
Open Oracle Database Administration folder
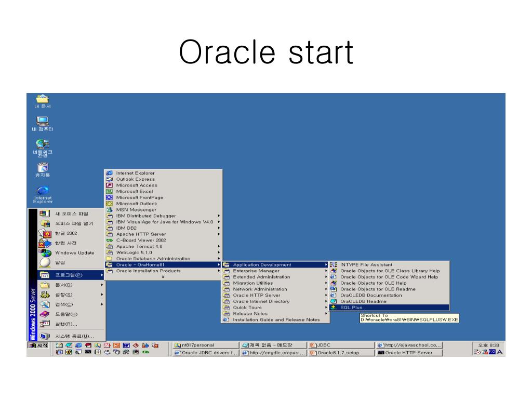[163, 259]
